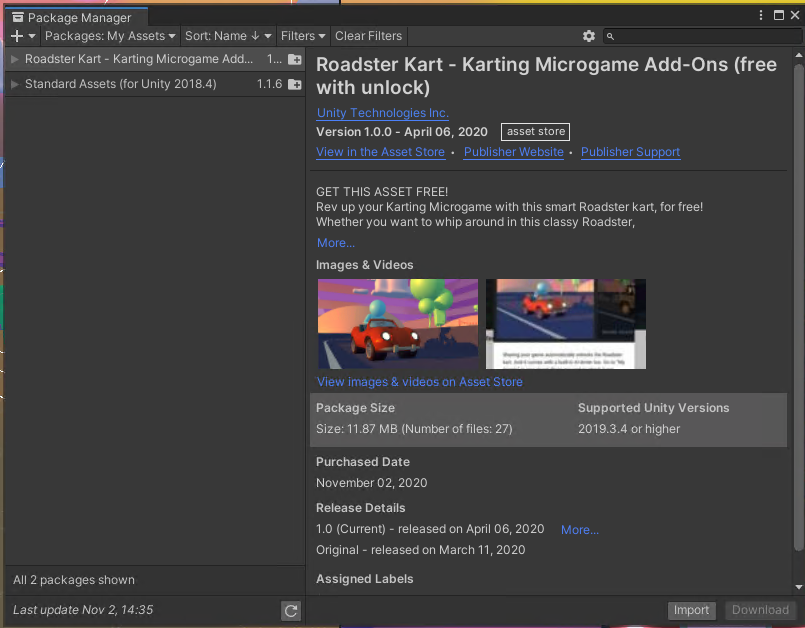This screenshot has width=805, height=628.
Task: Click the Download button
Action: point(760,610)
